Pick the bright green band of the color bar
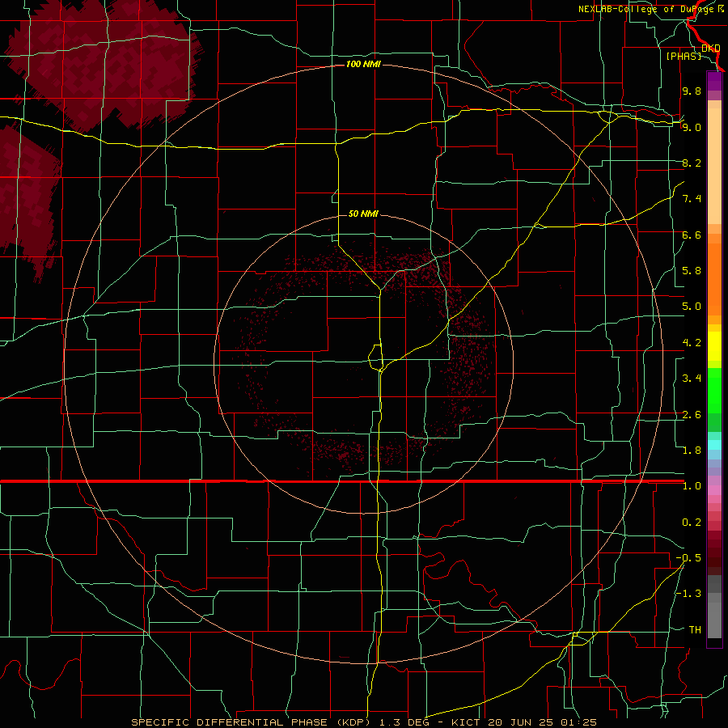The image size is (728, 728). click(x=714, y=390)
